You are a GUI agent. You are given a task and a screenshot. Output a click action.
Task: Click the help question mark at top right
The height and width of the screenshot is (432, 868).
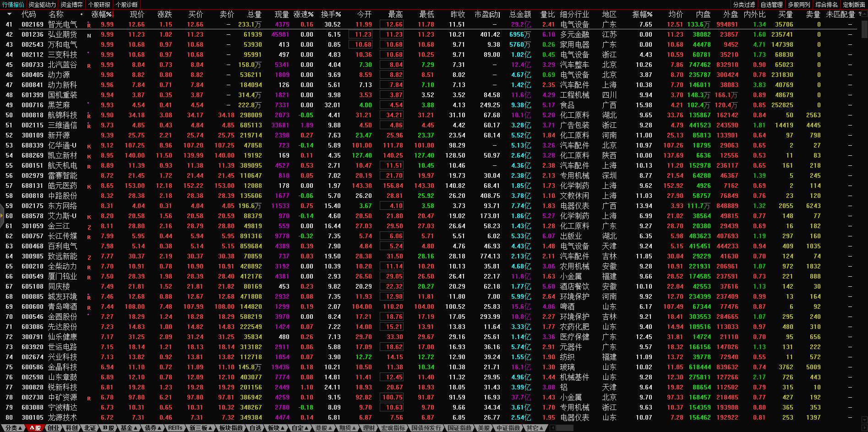pos(860,14)
